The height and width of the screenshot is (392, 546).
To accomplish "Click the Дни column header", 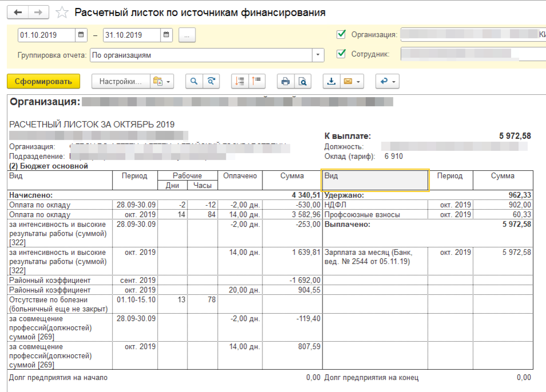I will pyautogui.click(x=172, y=186).
